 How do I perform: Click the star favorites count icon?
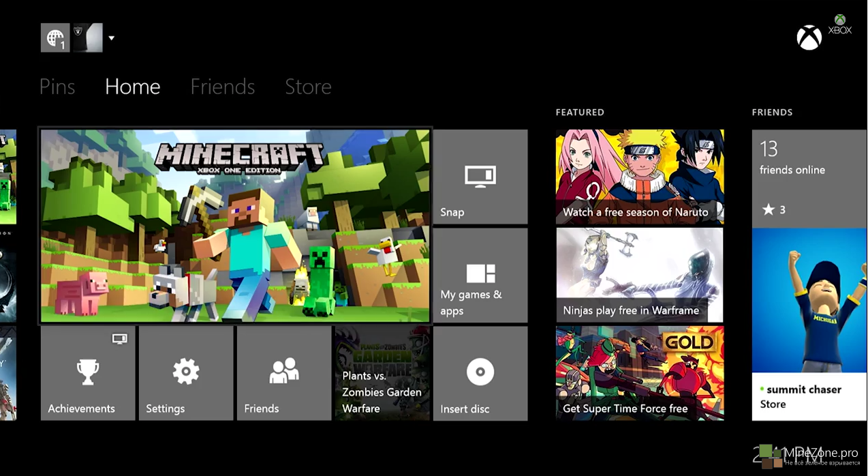point(769,209)
